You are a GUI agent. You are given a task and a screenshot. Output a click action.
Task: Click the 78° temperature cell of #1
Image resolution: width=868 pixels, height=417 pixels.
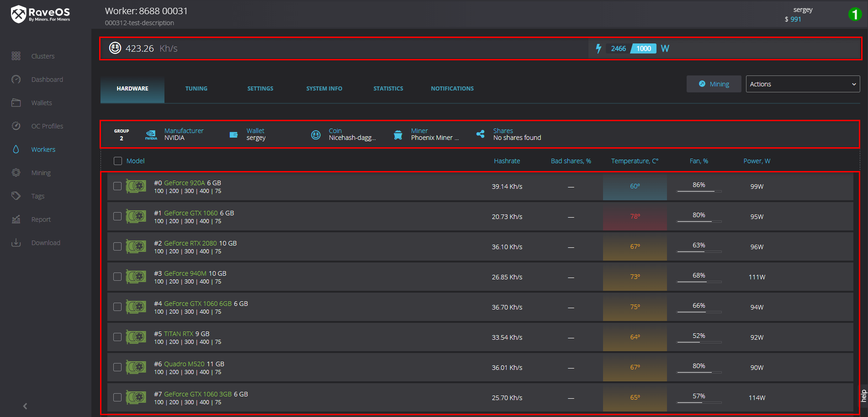635,216
